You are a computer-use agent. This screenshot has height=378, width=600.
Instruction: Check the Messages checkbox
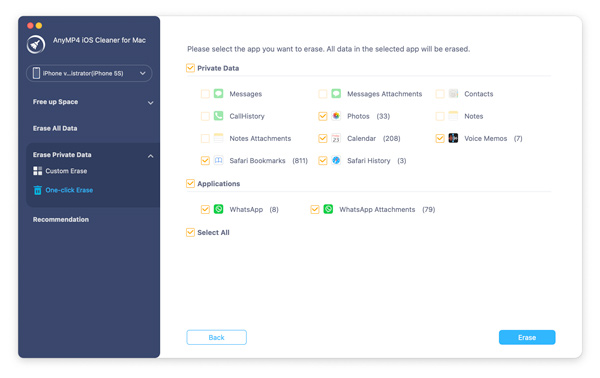205,94
